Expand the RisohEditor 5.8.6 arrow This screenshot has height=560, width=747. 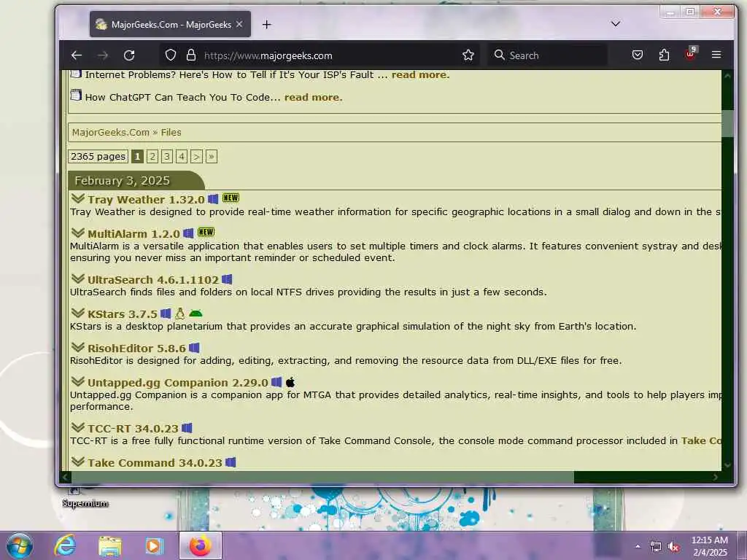click(77, 346)
